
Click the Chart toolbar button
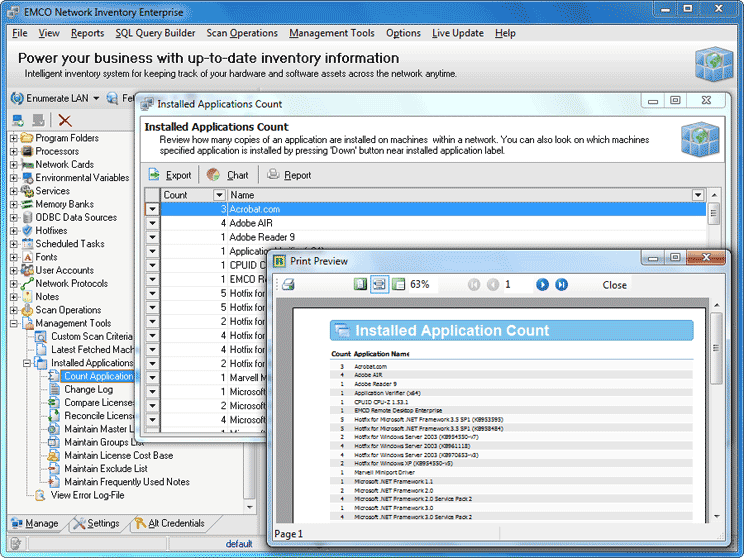tap(227, 175)
